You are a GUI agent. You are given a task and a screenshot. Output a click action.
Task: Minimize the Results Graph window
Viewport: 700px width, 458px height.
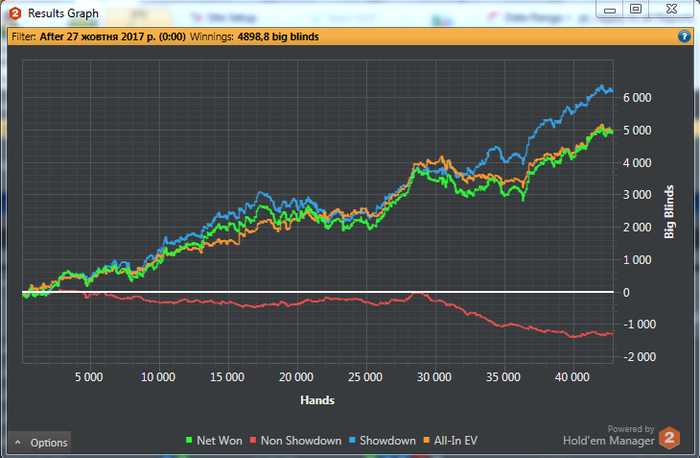point(609,9)
